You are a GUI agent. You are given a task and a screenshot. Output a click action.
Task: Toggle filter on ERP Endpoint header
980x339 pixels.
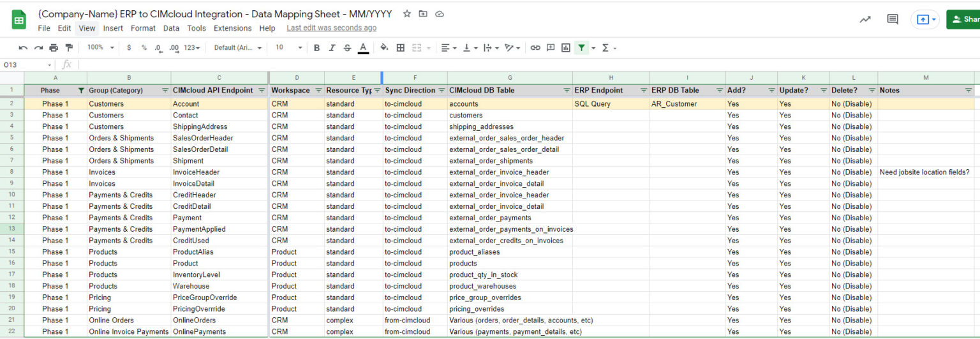click(644, 91)
